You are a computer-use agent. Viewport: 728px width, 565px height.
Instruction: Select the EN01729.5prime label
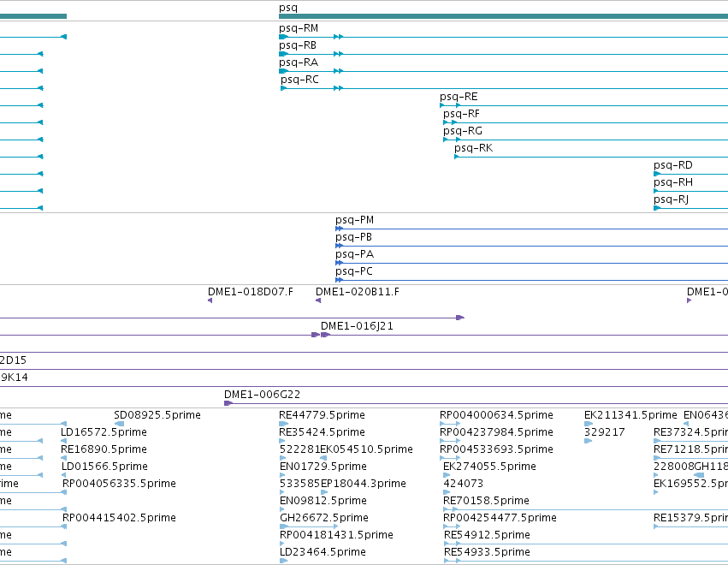[323, 467]
